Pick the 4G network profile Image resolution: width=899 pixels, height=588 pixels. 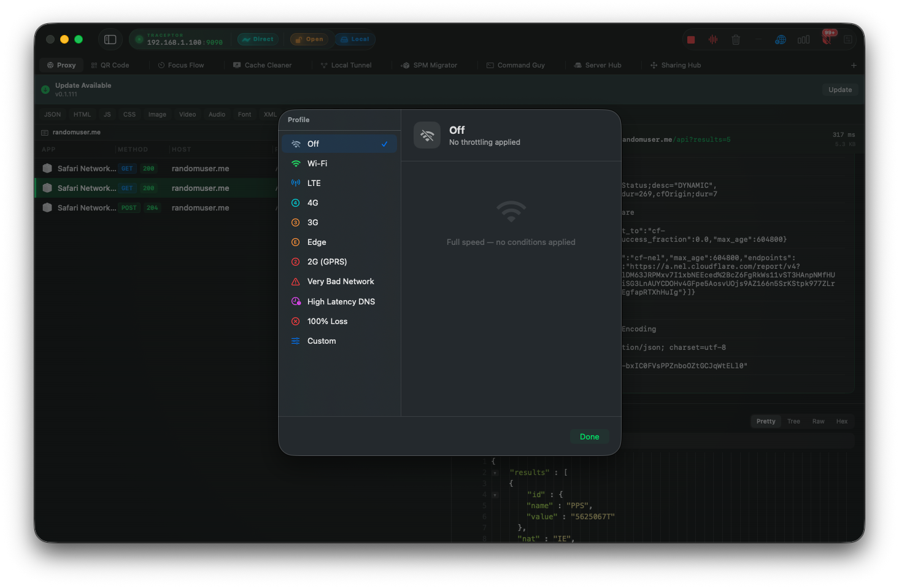click(x=339, y=203)
